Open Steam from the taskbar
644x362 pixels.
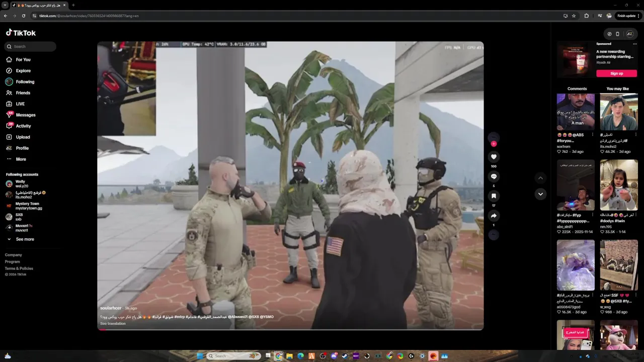[345, 356]
